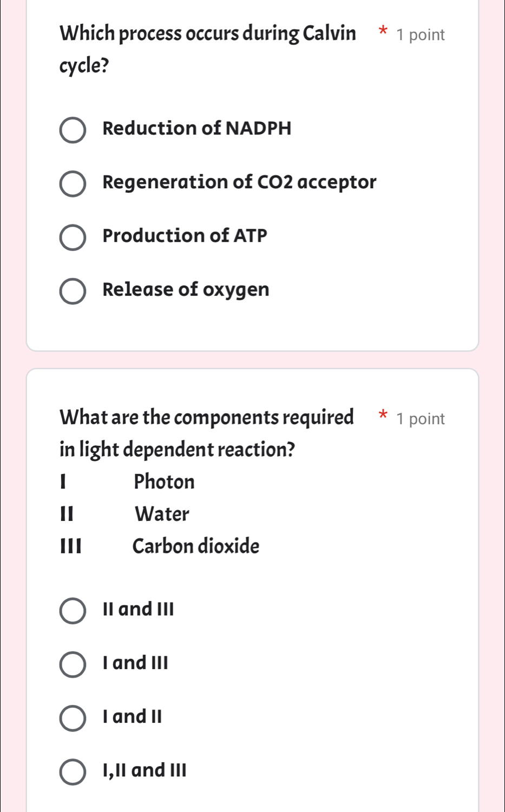Select "I and II" radio button
The height and width of the screenshot is (812, 505).
pyautogui.click(x=72, y=718)
